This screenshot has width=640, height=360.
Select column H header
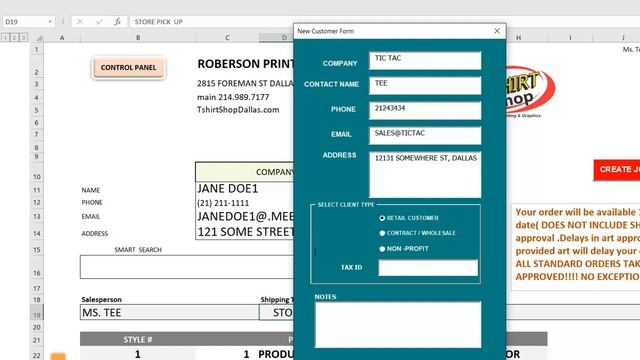coord(518,38)
